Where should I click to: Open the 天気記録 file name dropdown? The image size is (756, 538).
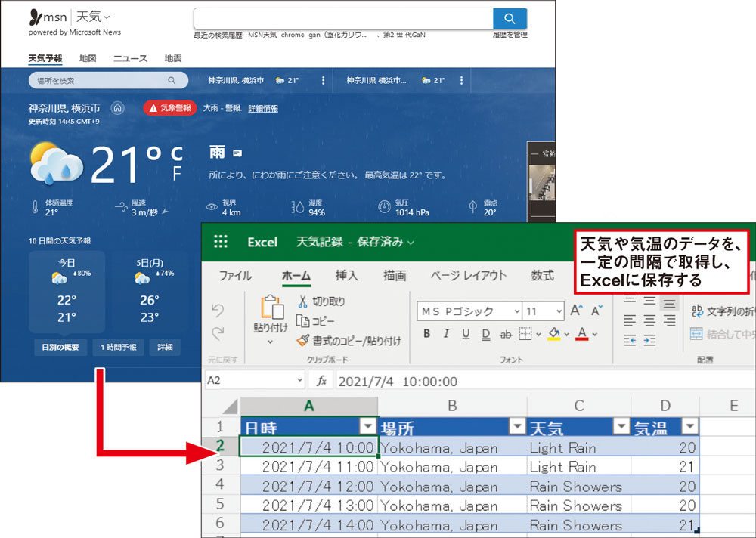click(411, 243)
